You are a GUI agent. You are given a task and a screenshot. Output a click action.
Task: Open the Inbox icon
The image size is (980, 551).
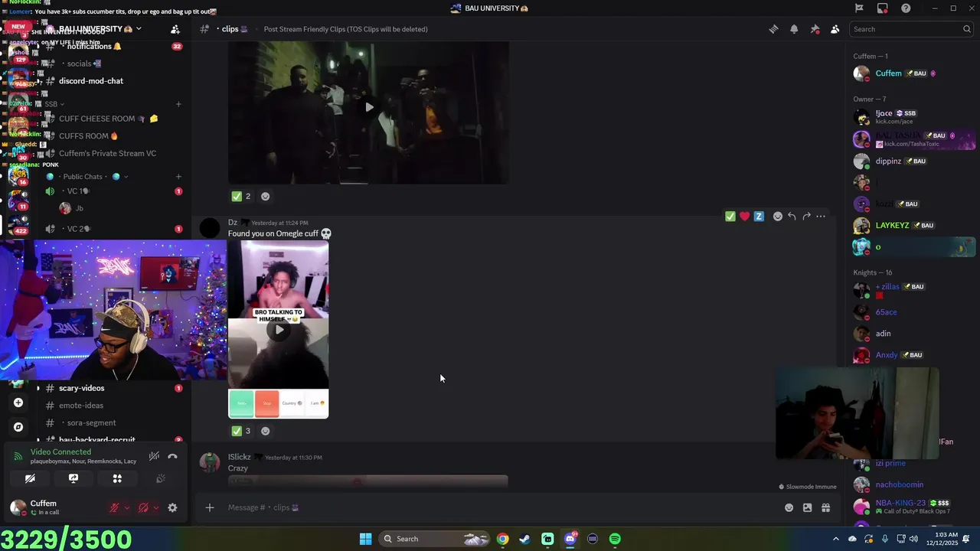(x=883, y=8)
